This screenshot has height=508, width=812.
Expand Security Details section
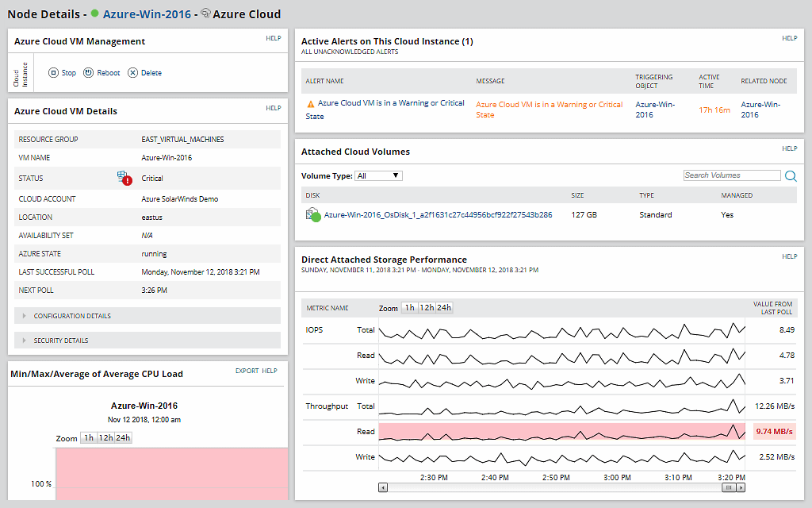61,341
